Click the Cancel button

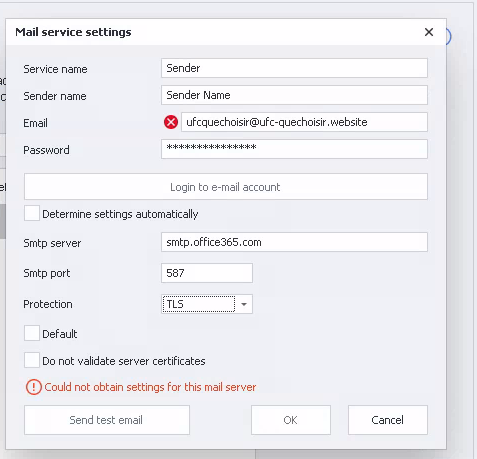pos(388,420)
